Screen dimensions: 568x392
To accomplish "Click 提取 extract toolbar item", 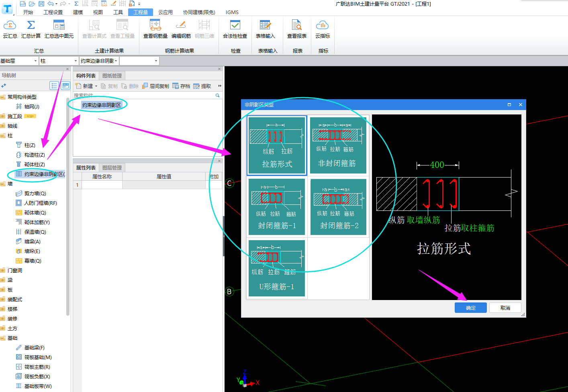I will click(x=202, y=86).
